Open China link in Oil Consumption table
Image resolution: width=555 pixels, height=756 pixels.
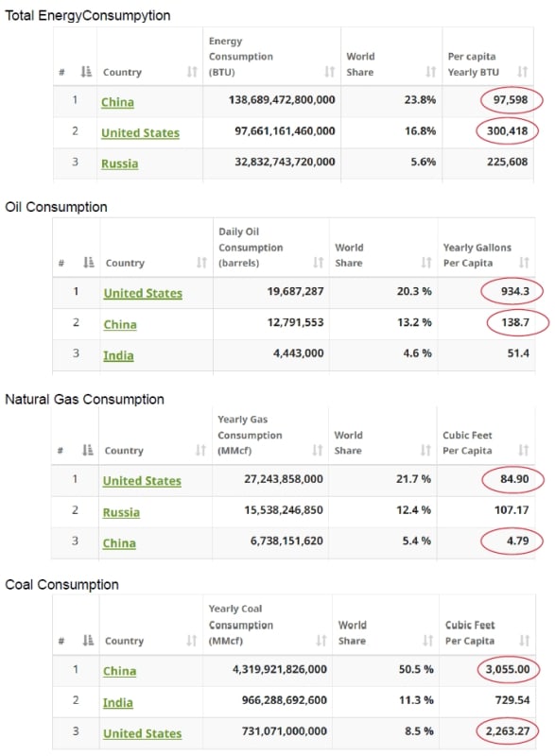[120, 324]
